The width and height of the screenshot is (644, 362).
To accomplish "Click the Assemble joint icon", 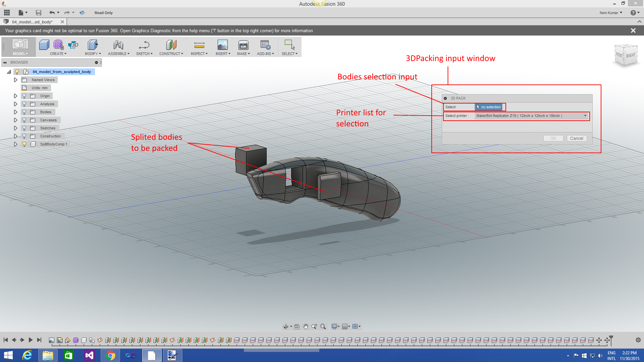I will point(118,45).
